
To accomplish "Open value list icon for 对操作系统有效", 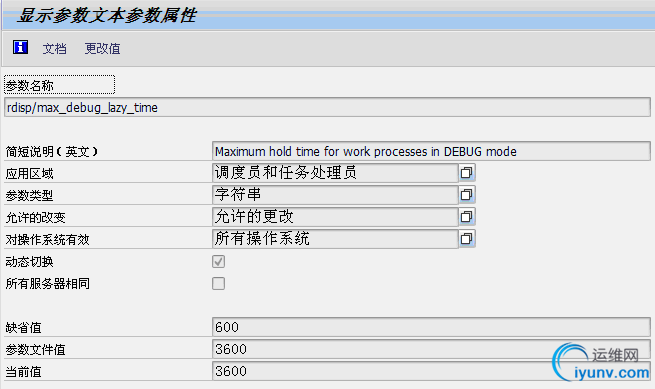I will (467, 239).
